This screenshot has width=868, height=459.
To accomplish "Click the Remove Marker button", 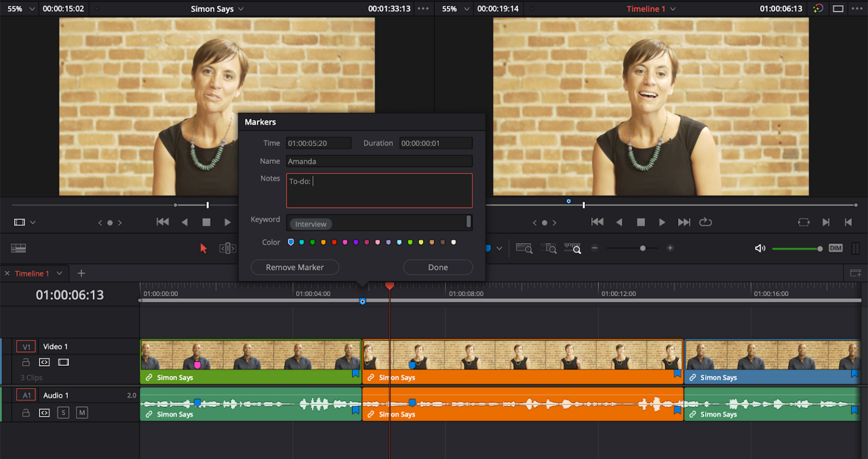I will coord(294,267).
